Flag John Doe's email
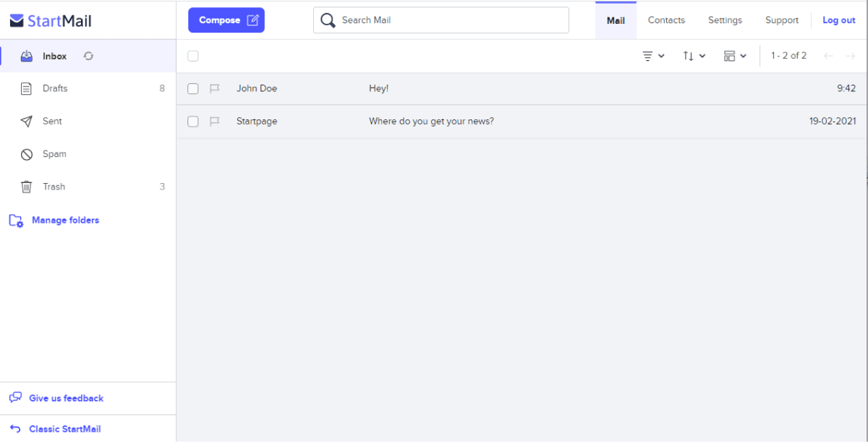Image resolution: width=868 pixels, height=442 pixels. tap(214, 88)
